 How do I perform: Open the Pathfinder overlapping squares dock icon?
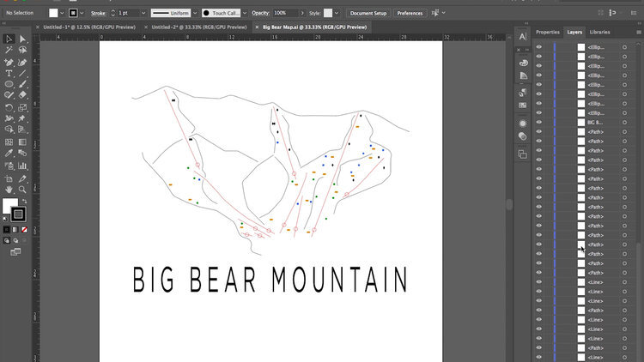522,154
